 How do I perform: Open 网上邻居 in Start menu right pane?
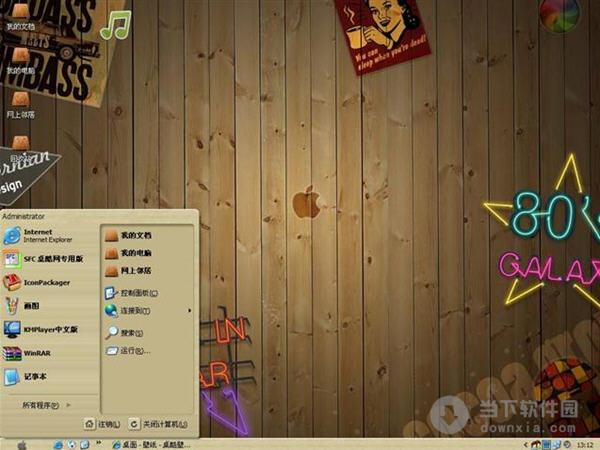pos(129,271)
